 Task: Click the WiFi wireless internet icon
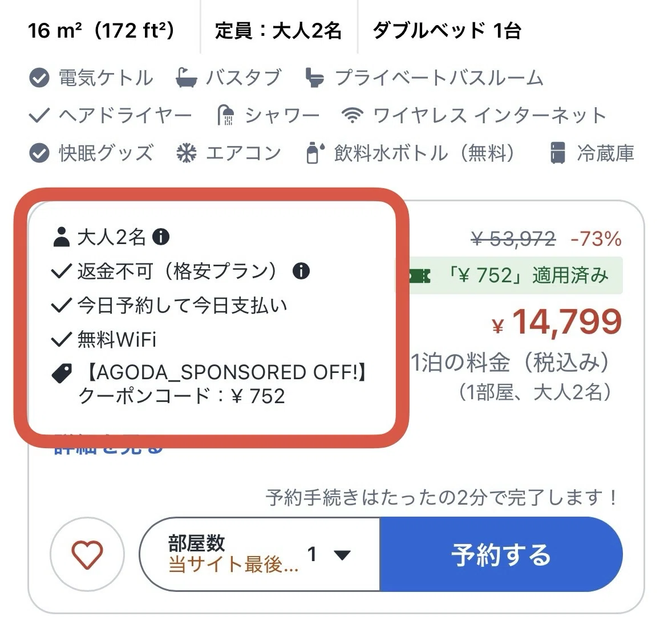(353, 115)
